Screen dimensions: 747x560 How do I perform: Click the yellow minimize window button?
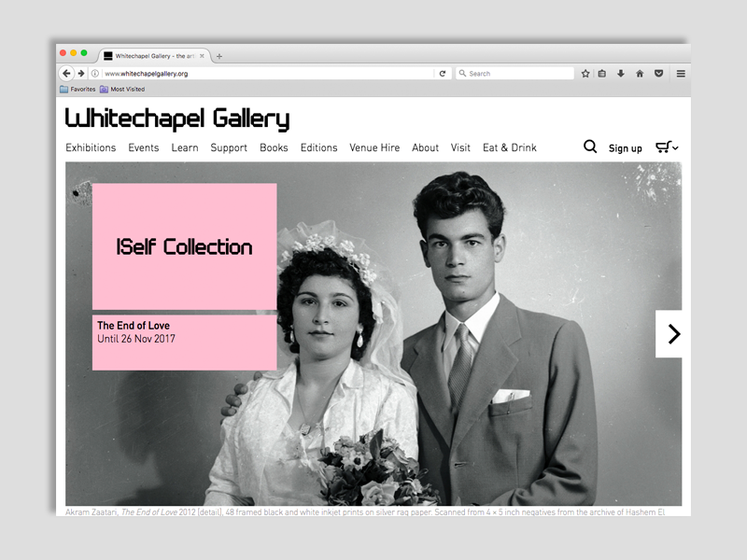pyautogui.click(x=74, y=53)
